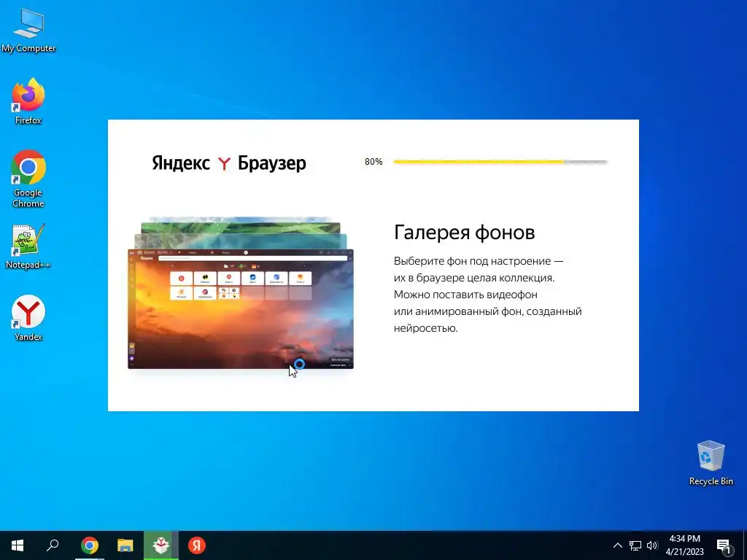Open the taskbar search magnifier

click(53, 545)
